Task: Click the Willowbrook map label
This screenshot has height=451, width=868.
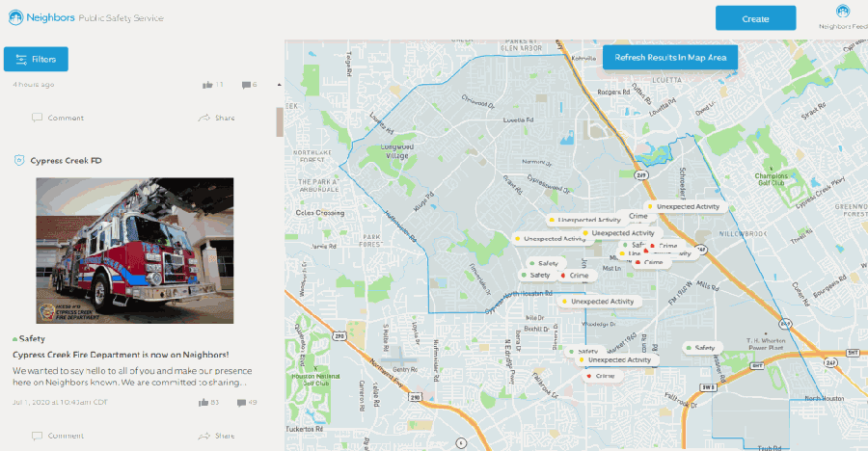Action: tap(743, 234)
